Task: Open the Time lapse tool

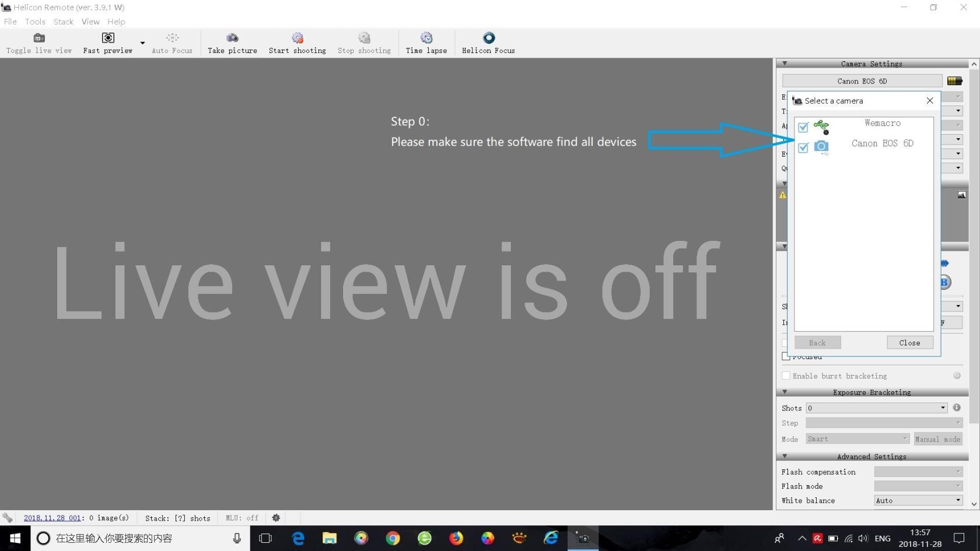Action: tap(426, 38)
